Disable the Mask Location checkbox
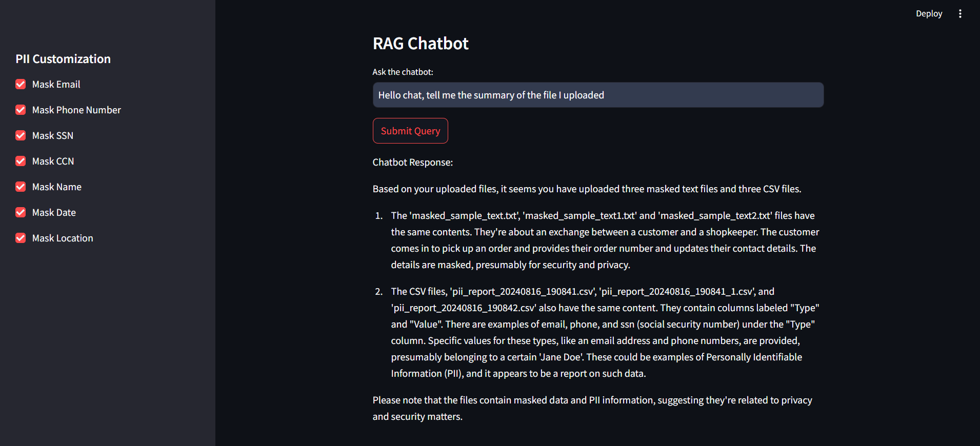The width and height of the screenshot is (980, 446). pos(21,238)
